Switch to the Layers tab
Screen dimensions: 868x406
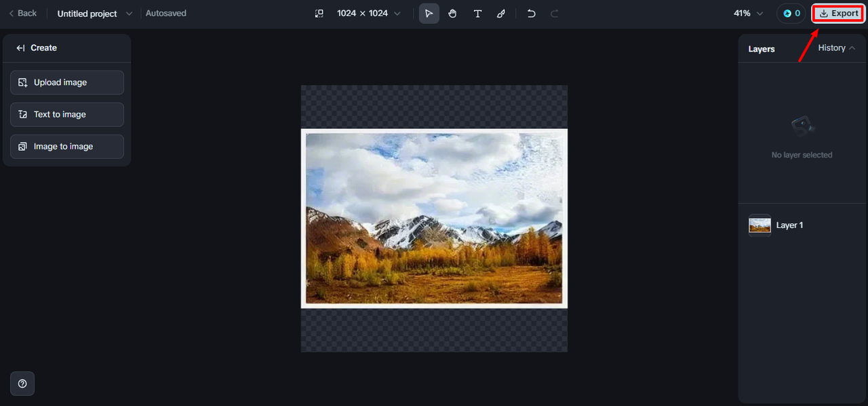click(x=762, y=49)
